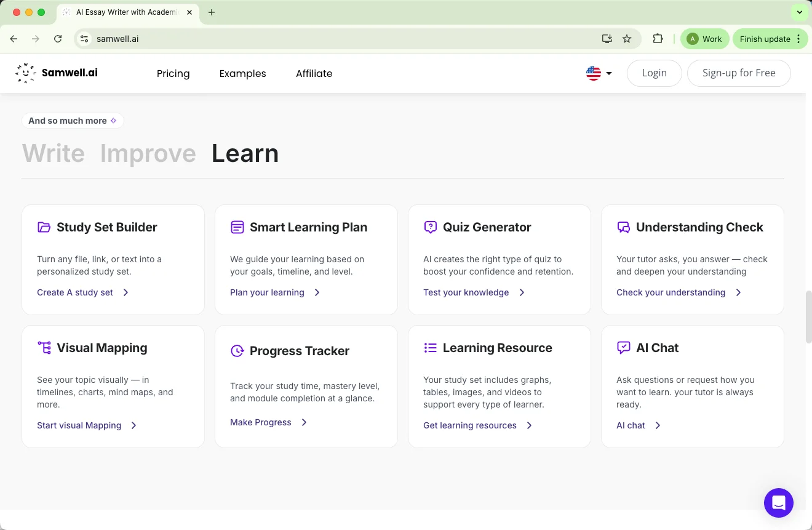Click the Progress Tracker clock icon
This screenshot has width=812, height=530.
point(237,351)
